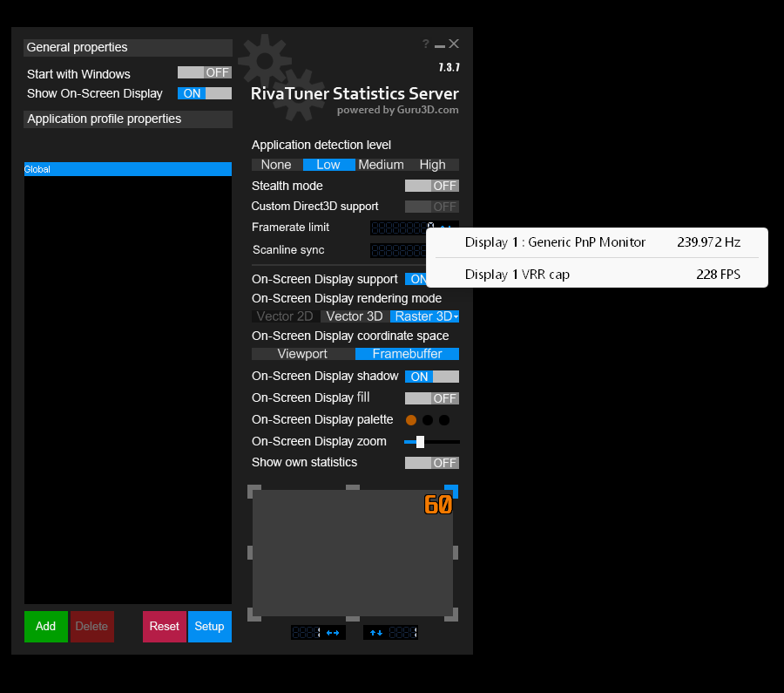Minimize the RivaTuner window
The image size is (784, 693).
coord(440,46)
